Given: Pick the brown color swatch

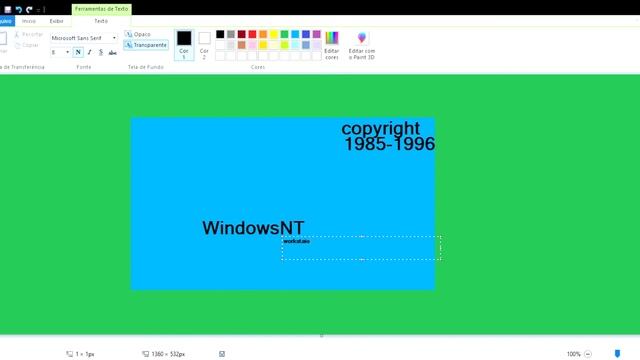Looking at the screenshot, I should (x=242, y=45).
